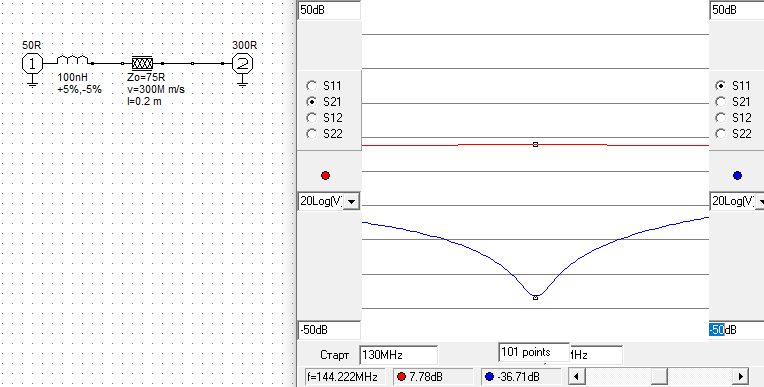Select S21 for the blue trace

tap(720, 102)
